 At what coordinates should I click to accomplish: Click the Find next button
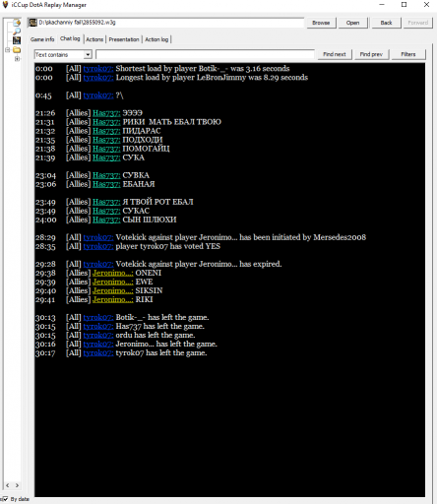pyautogui.click(x=335, y=54)
